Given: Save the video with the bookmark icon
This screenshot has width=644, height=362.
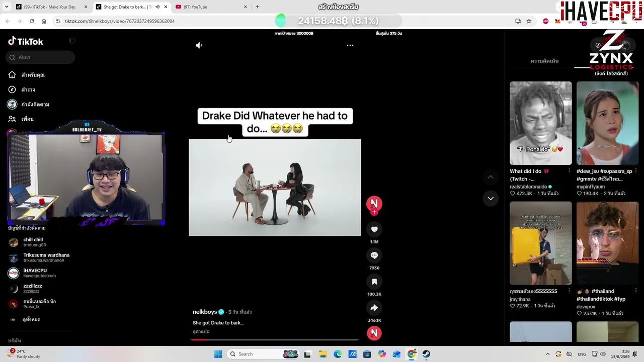Looking at the screenshot, I should point(374,282).
